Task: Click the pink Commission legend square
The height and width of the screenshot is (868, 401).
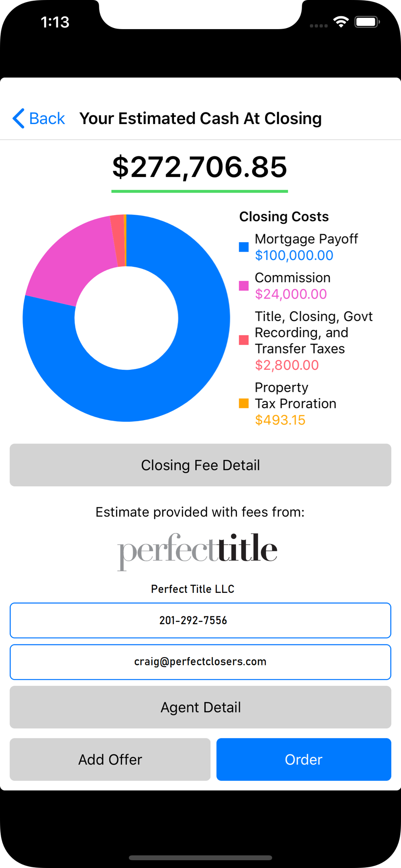Action: point(244,286)
